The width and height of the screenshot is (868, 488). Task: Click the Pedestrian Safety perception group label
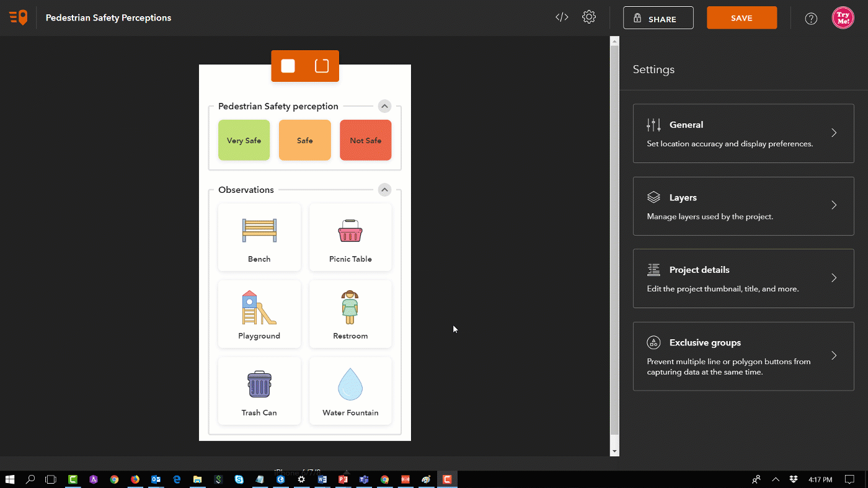[278, 106]
